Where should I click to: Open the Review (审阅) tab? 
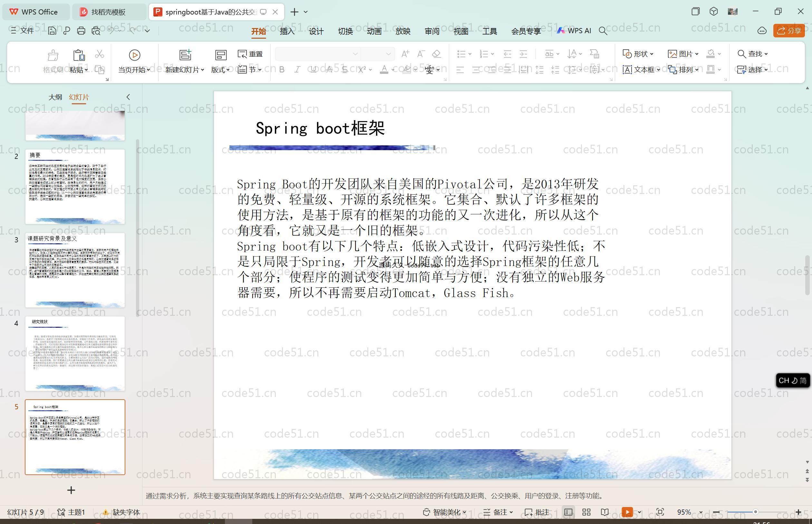pos(432,31)
